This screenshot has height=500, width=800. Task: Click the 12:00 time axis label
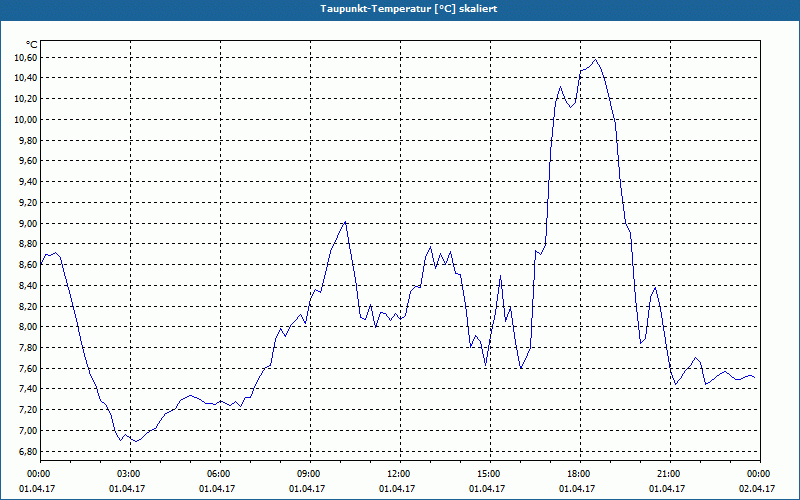coord(397,474)
